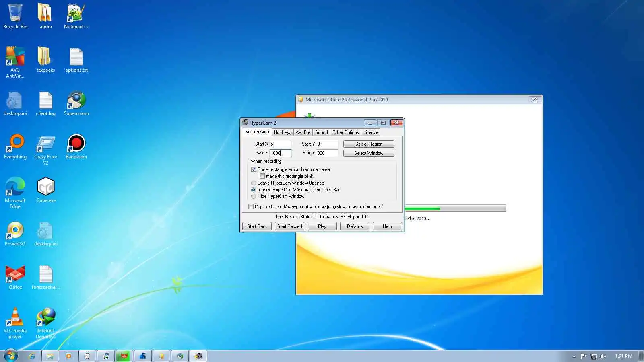The width and height of the screenshot is (644, 362).
Task: Select the Internet Download Manager shortcut
Action: pyautogui.click(x=45, y=323)
